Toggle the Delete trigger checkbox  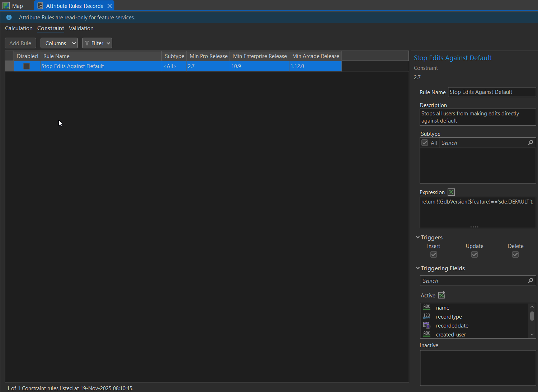coord(515,254)
